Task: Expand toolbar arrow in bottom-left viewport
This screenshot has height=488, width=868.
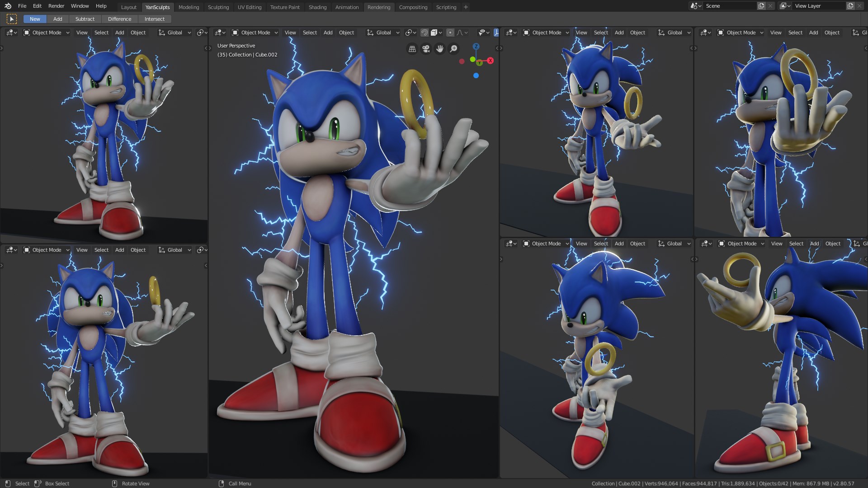Action: [x=2, y=266]
